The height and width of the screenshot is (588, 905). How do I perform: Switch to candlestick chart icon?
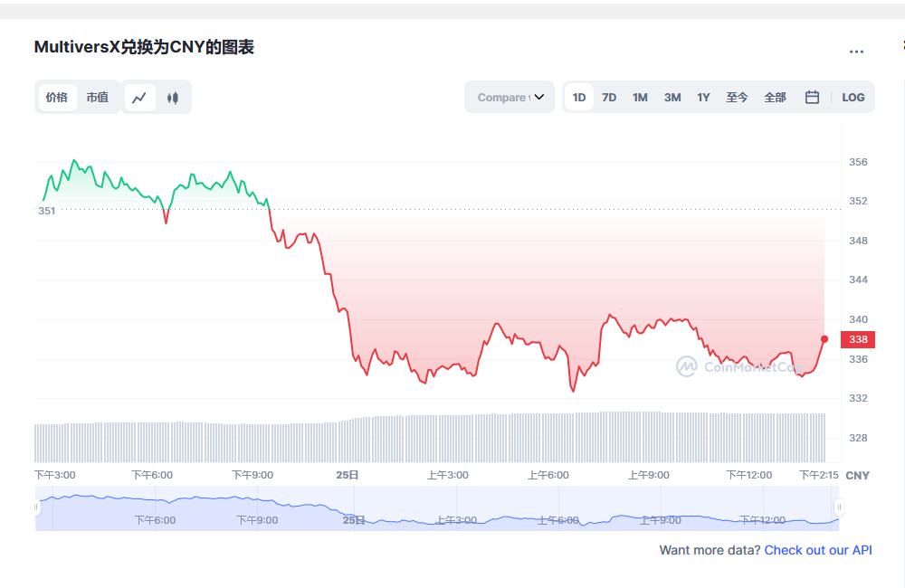click(x=173, y=98)
